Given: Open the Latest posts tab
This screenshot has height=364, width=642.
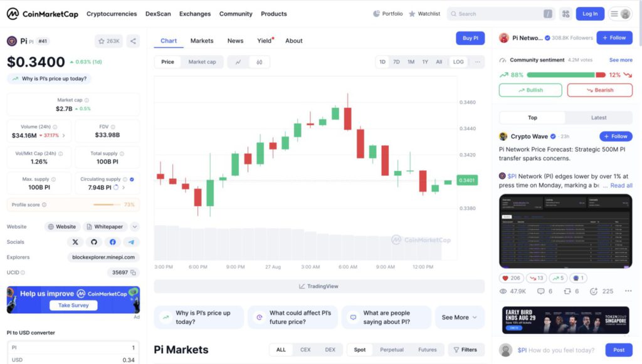Looking at the screenshot, I should click(x=598, y=118).
